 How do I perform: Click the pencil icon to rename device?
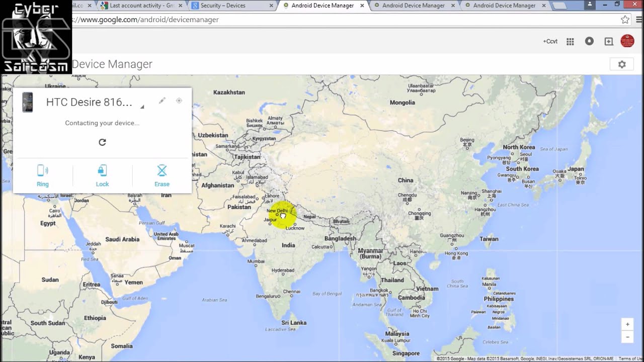[x=162, y=101]
